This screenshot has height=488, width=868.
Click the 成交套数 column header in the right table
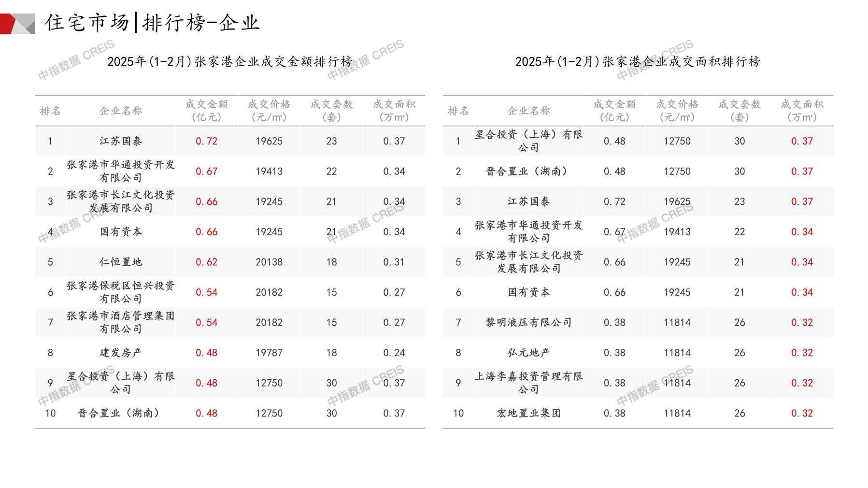[x=740, y=111]
